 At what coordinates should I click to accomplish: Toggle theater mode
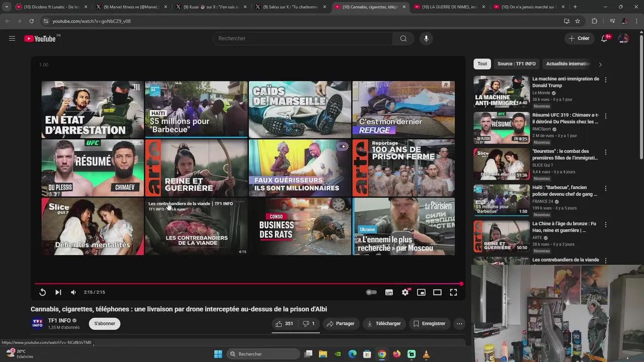coord(437,292)
